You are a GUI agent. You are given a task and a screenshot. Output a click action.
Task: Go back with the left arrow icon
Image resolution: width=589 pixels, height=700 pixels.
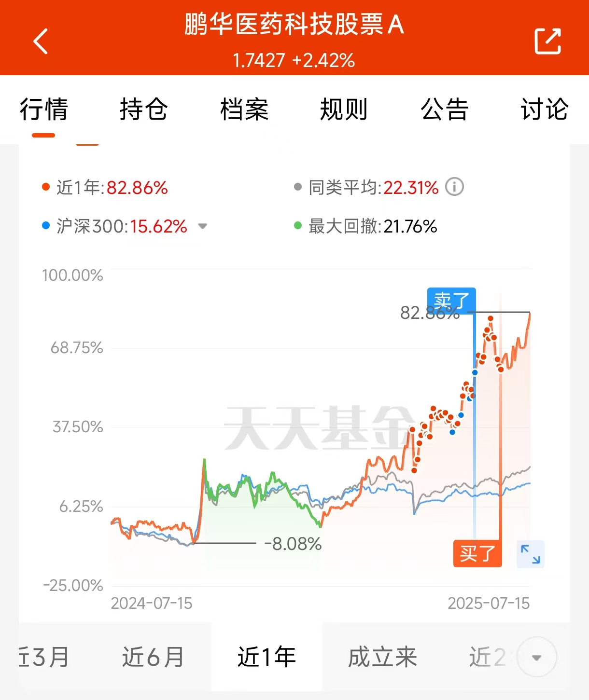tap(41, 41)
